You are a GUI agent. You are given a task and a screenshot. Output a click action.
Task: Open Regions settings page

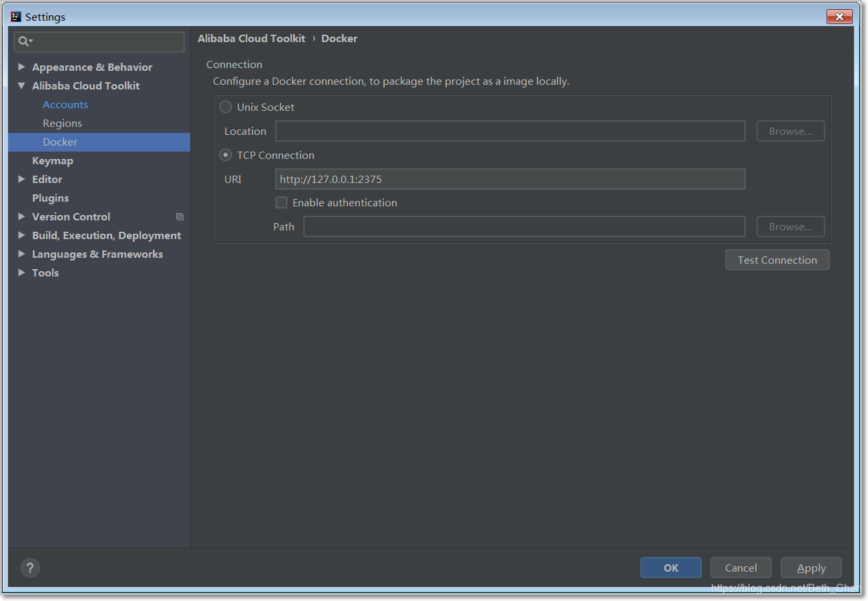pos(62,123)
